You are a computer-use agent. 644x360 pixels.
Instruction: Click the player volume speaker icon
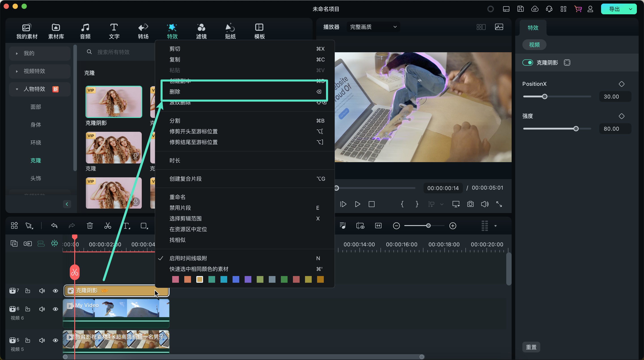coord(485,204)
